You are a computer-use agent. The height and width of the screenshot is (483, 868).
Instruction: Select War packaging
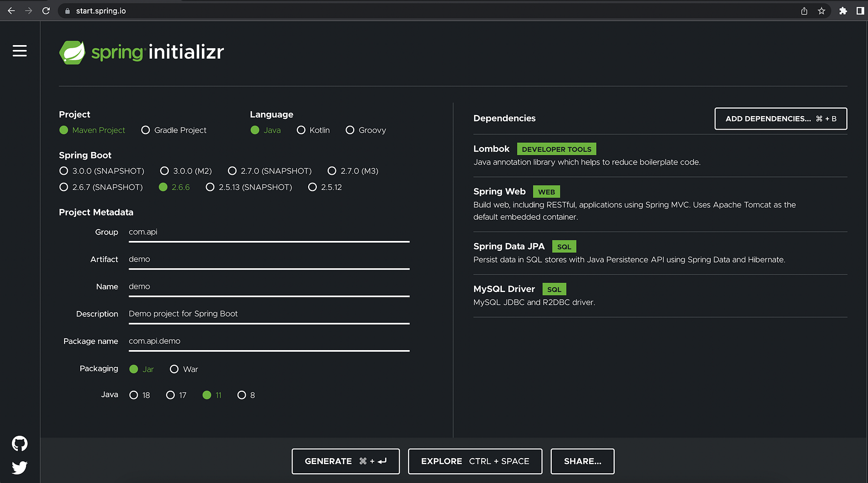click(184, 369)
